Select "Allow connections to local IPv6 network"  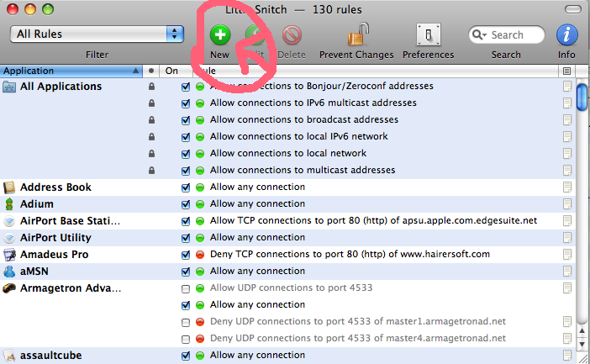(298, 136)
